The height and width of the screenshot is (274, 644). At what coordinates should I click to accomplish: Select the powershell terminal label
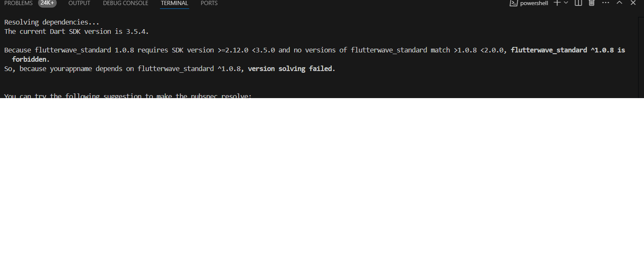pos(534,3)
